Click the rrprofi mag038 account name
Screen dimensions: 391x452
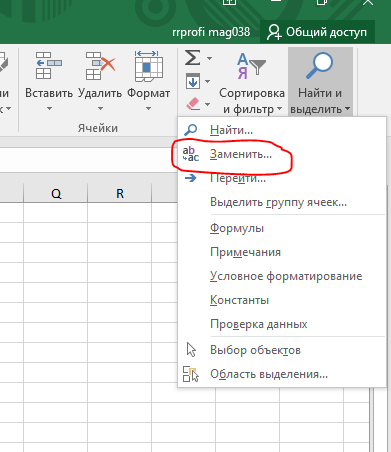(211, 32)
